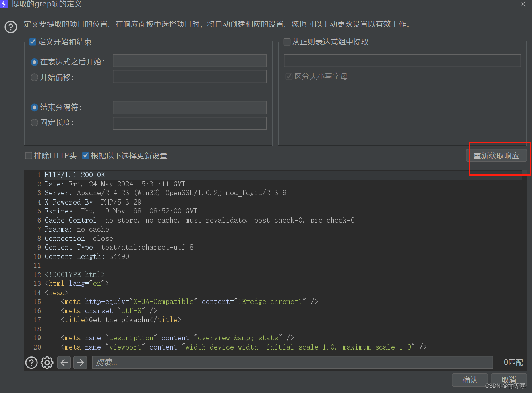Click the meta charset utf-8 line
This screenshot has width=532, height=393.
pos(109,311)
